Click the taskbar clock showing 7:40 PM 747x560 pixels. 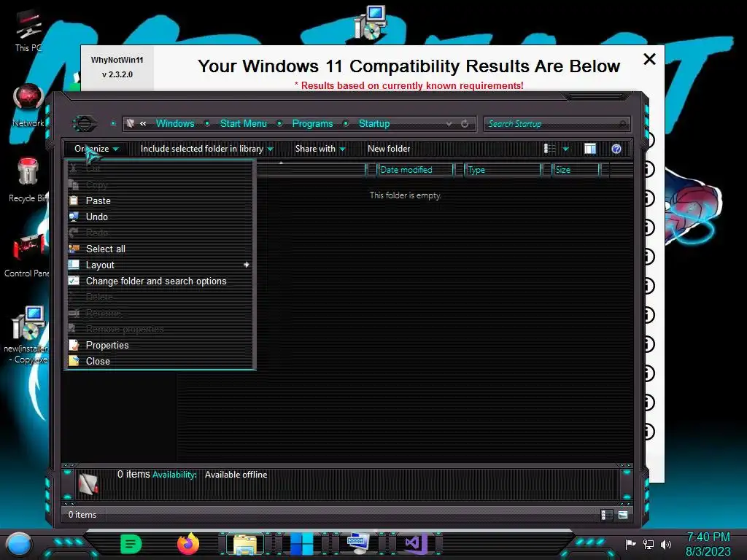(x=708, y=537)
